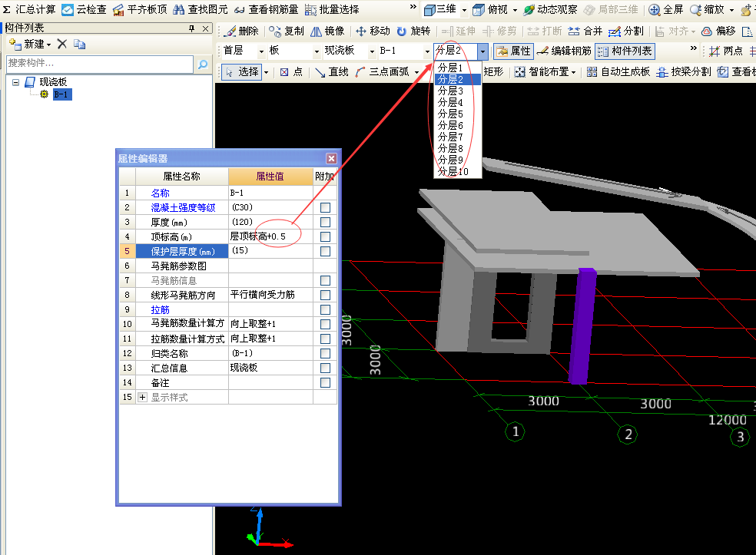The width and height of the screenshot is (756, 555).
Task: Tick 附加 checkbox for 顶标高(m)
Action: [x=326, y=236]
